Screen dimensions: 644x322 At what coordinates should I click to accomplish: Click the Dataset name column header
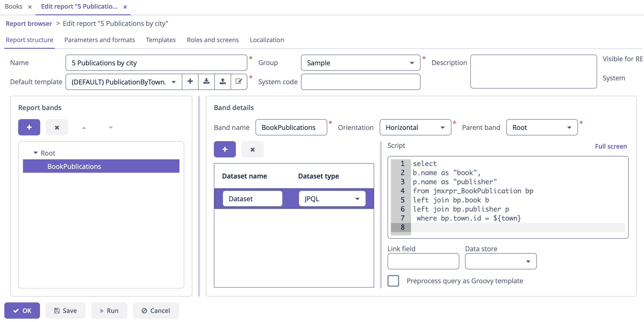point(244,176)
